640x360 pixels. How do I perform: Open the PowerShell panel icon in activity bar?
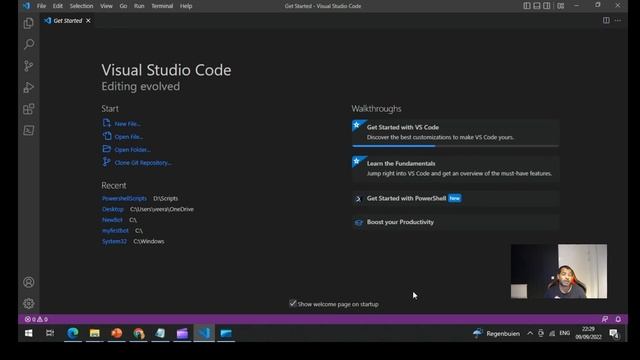tap(29, 130)
